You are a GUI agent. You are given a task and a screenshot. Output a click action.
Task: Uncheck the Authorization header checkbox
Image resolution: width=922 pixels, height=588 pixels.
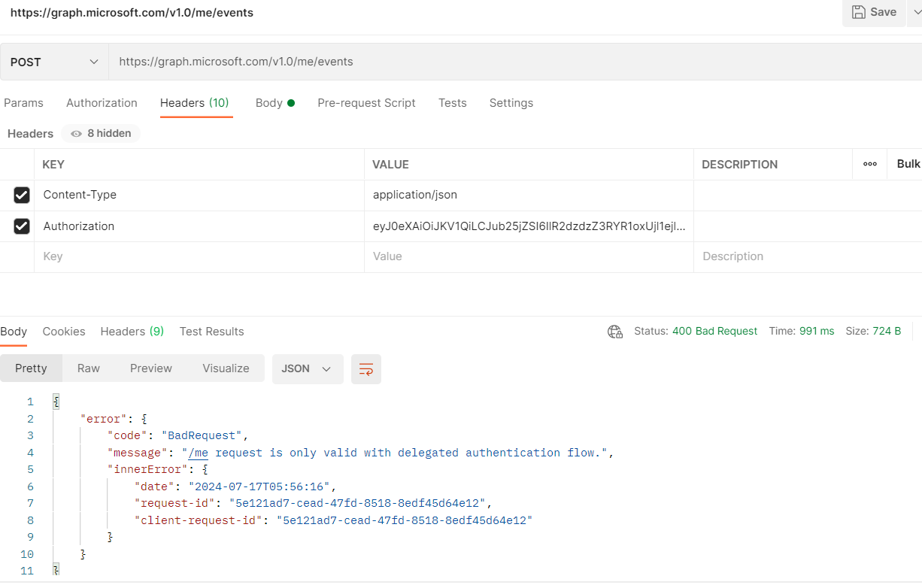click(22, 226)
